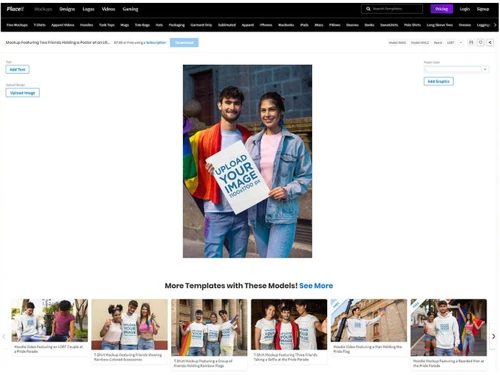
Task: Click the LGBT tag
Action: pos(450,43)
